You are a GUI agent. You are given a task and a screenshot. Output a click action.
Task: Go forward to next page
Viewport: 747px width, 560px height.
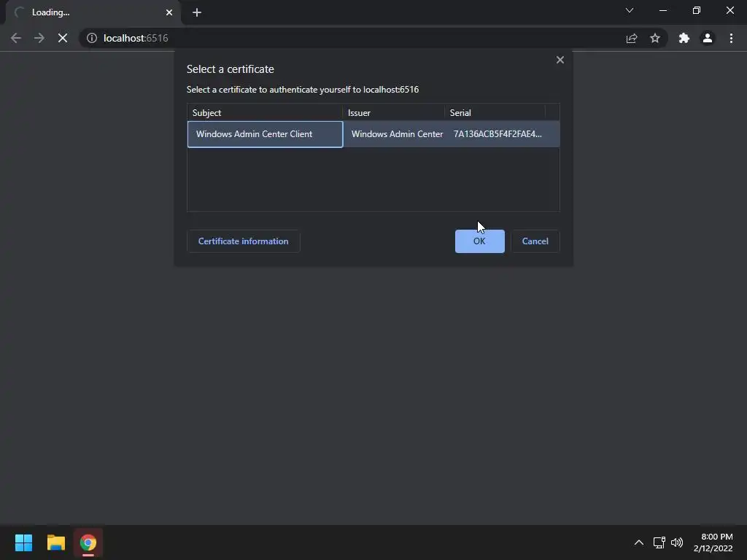[x=39, y=38]
